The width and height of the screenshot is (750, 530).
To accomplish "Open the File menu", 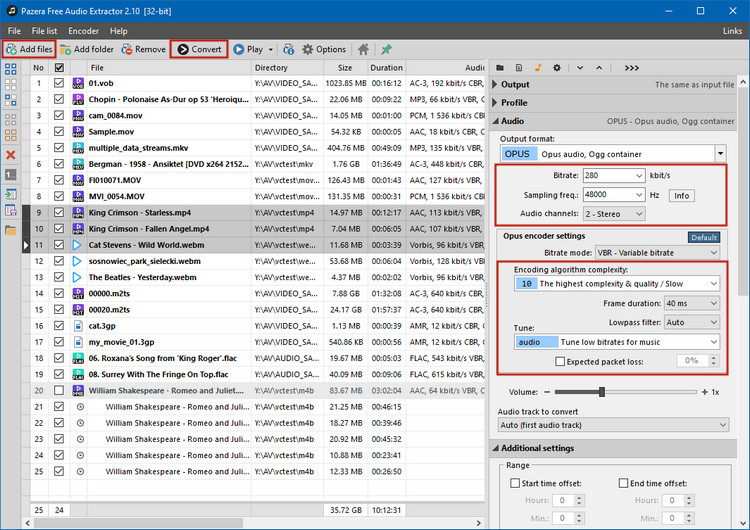I will (x=14, y=31).
